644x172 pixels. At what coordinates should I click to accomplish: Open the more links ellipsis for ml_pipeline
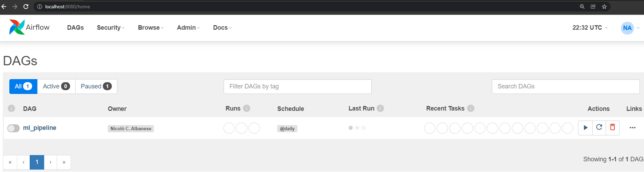pyautogui.click(x=632, y=128)
